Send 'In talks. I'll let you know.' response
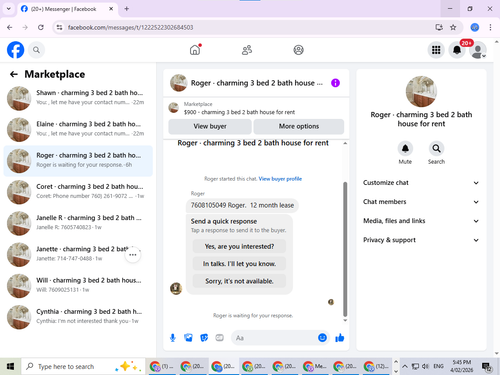 (239, 264)
